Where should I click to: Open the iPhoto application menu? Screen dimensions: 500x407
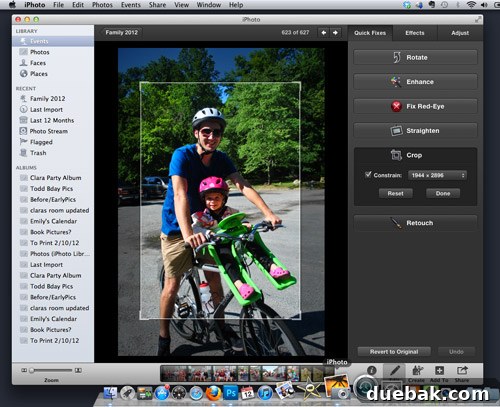(x=35, y=5)
